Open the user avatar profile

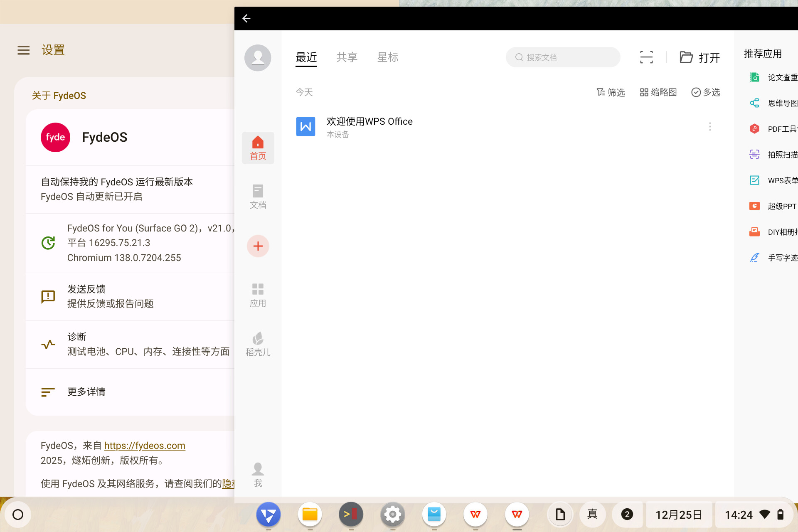(x=258, y=58)
